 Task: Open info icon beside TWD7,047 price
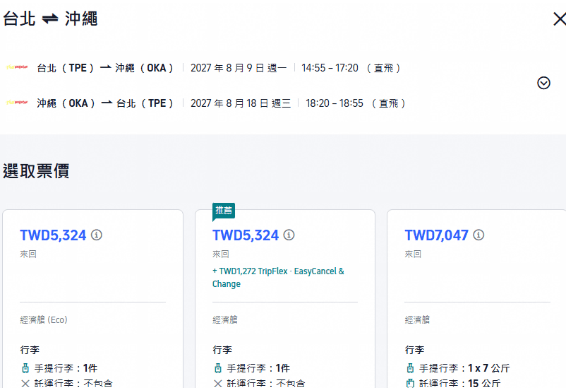click(x=478, y=235)
